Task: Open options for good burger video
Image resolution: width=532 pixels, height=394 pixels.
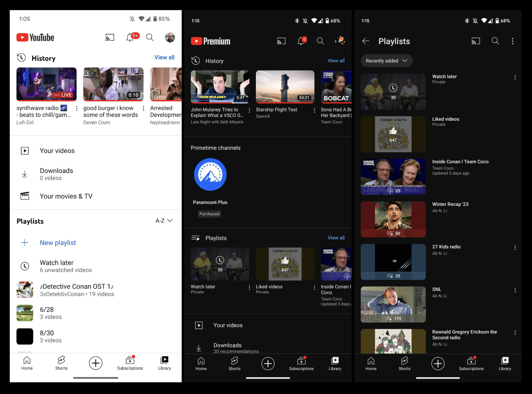Action: [143, 108]
